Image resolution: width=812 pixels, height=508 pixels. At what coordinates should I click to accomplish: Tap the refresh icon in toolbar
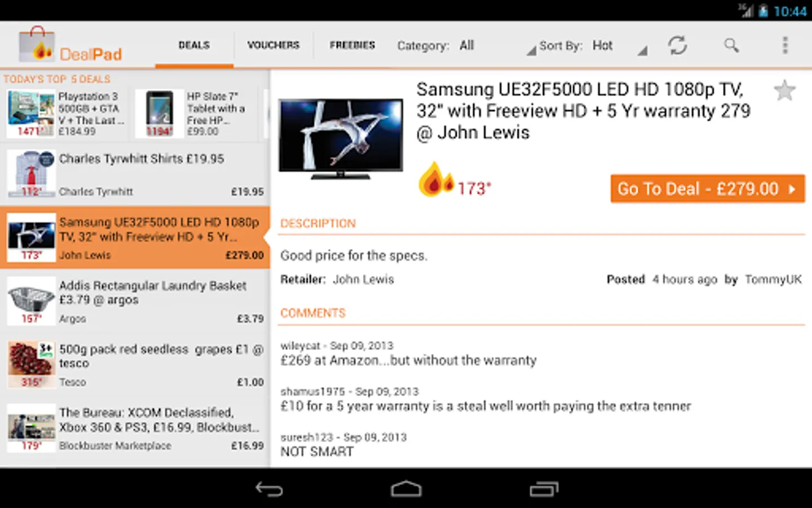click(677, 45)
